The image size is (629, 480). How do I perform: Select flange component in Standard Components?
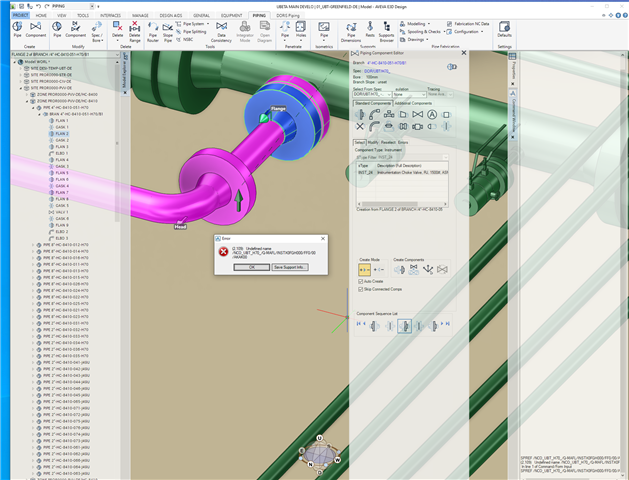[x=360, y=115]
